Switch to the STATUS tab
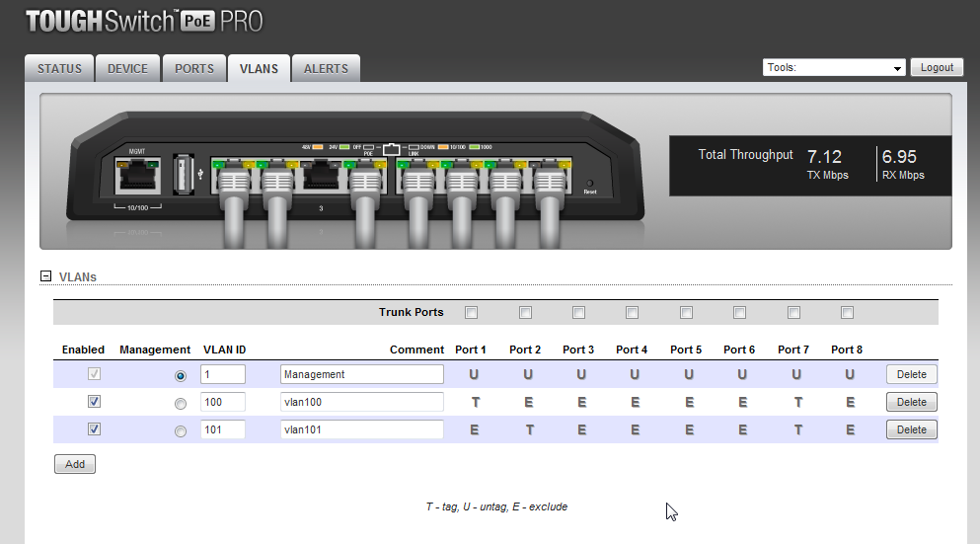This screenshot has height=544, width=980. [x=59, y=69]
